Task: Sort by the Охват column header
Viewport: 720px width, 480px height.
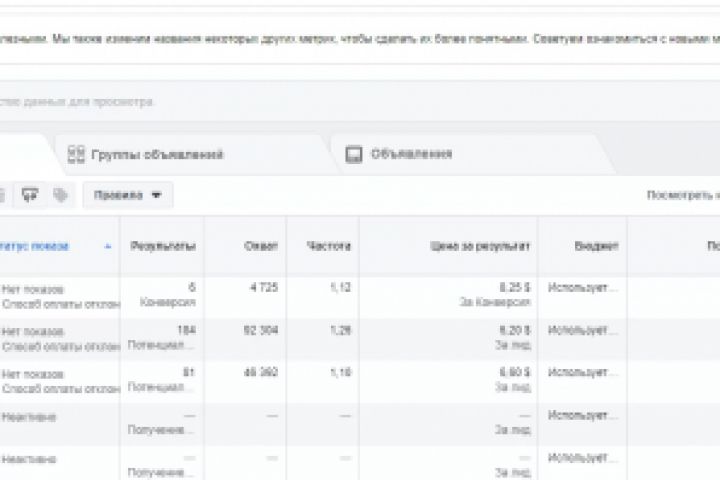Action: pos(264,245)
